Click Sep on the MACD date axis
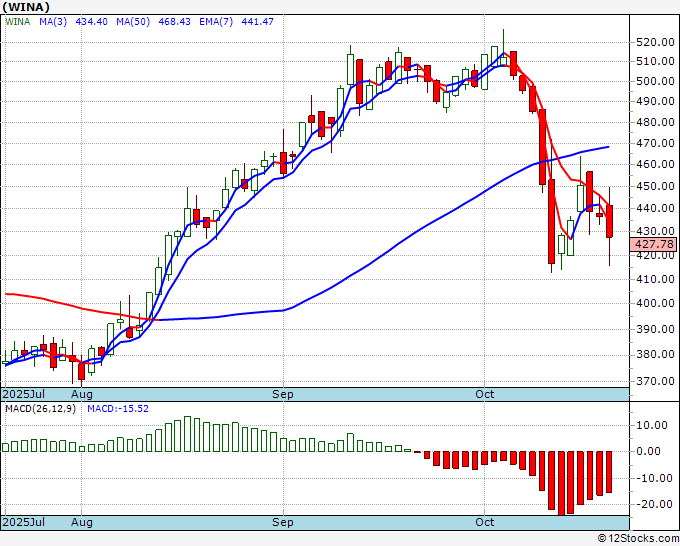Viewport: 680px width, 546px height. pyautogui.click(x=283, y=522)
